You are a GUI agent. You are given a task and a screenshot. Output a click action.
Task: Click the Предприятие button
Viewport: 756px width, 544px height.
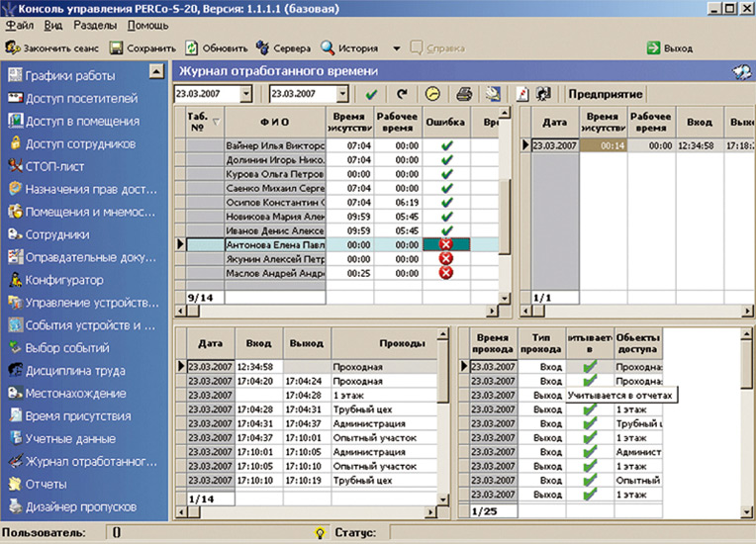pyautogui.click(x=605, y=94)
